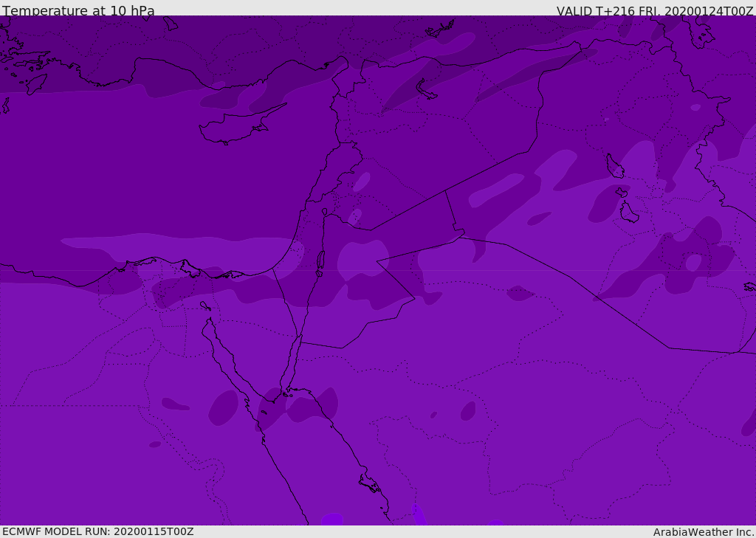Click the VALID T+216 timestamp text

click(x=654, y=11)
